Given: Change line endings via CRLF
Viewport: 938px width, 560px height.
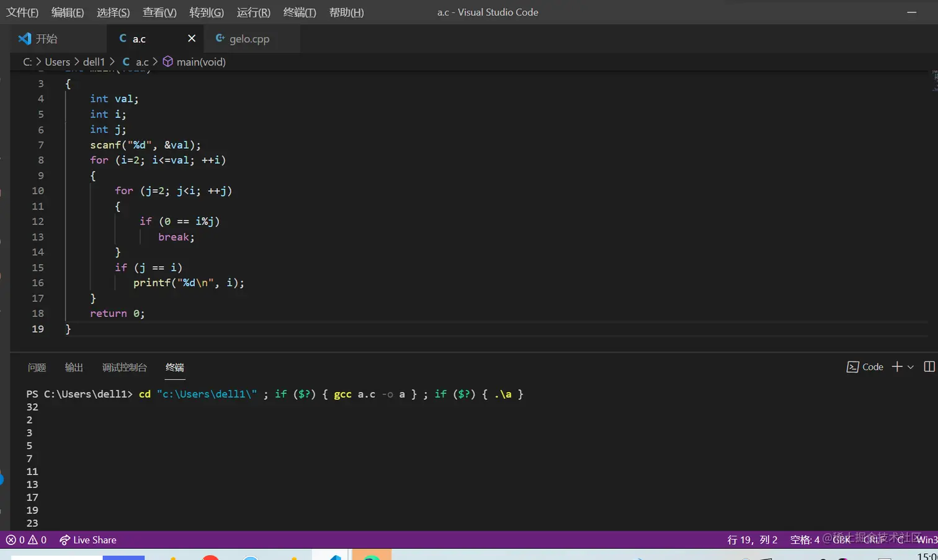Looking at the screenshot, I should 874,540.
